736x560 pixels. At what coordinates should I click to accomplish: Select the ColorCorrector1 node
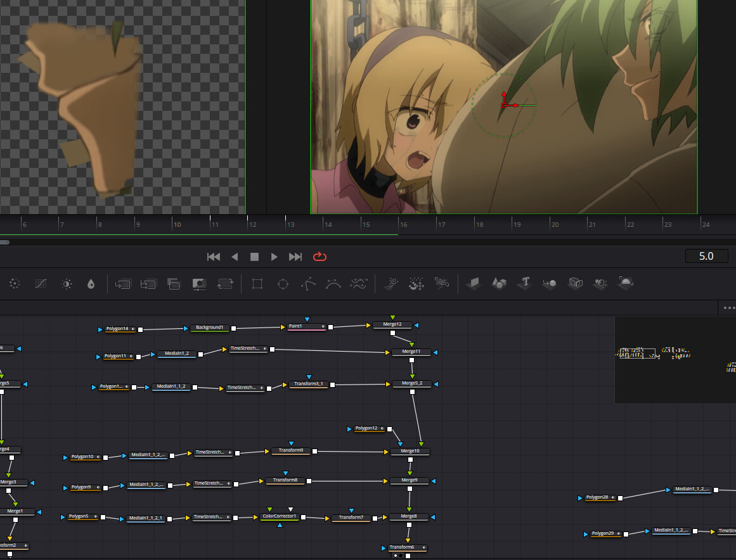[x=279, y=517]
